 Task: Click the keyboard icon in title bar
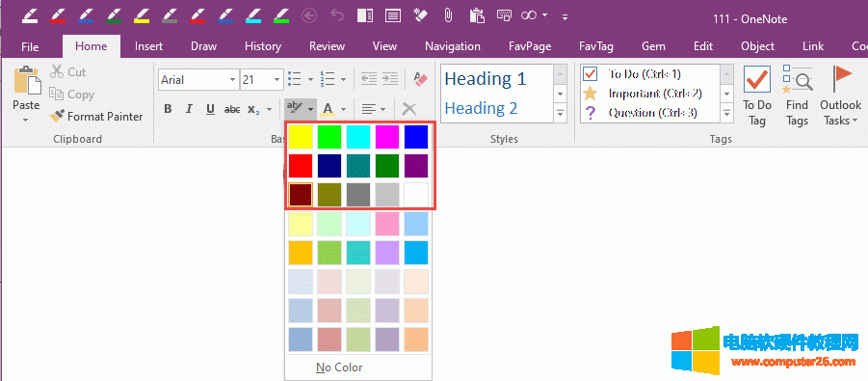coord(504,15)
